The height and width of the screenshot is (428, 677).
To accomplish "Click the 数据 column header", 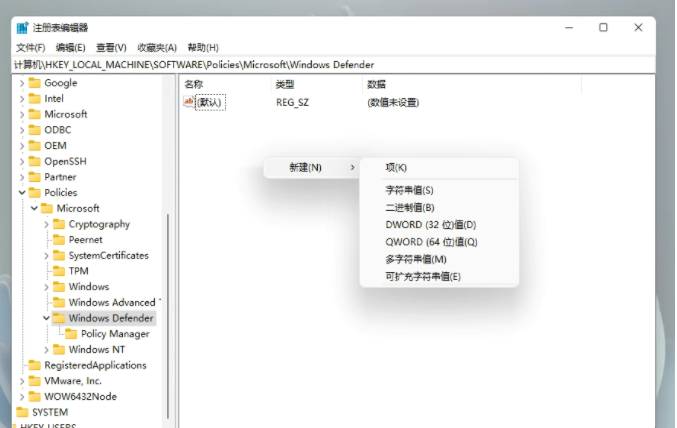I will pyautogui.click(x=472, y=84).
